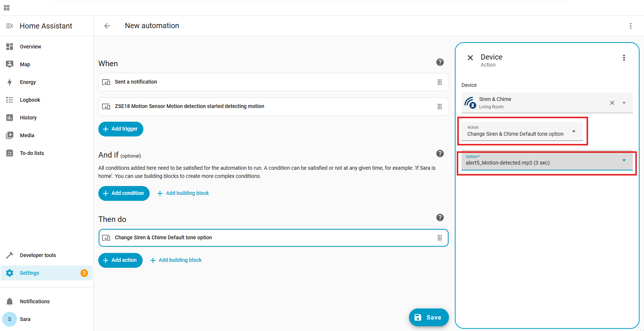
Task: Clear the Siren & Chime device selection
Action: [x=612, y=103]
